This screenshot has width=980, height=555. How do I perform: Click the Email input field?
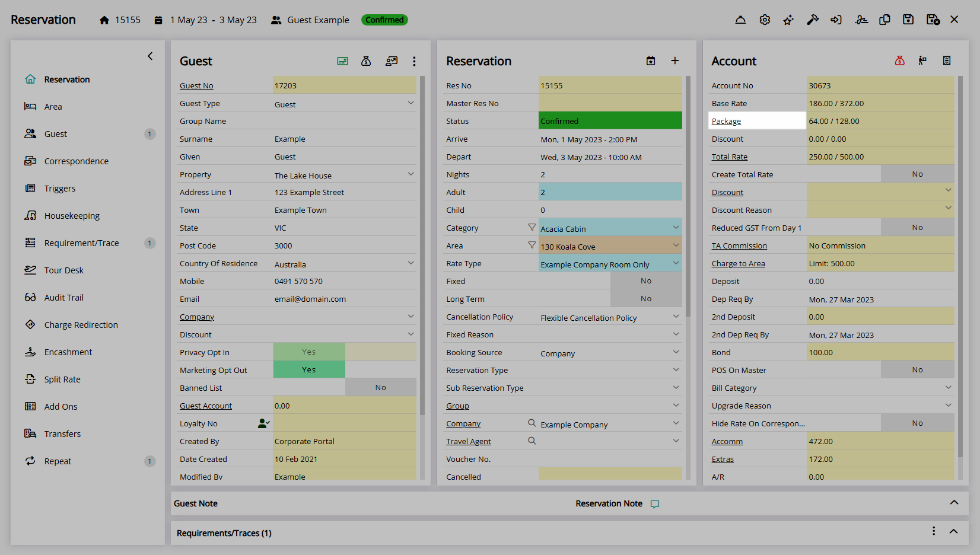[x=345, y=299]
